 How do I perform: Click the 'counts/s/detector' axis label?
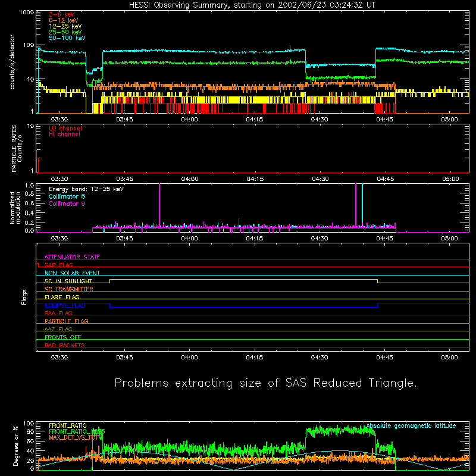(12, 62)
